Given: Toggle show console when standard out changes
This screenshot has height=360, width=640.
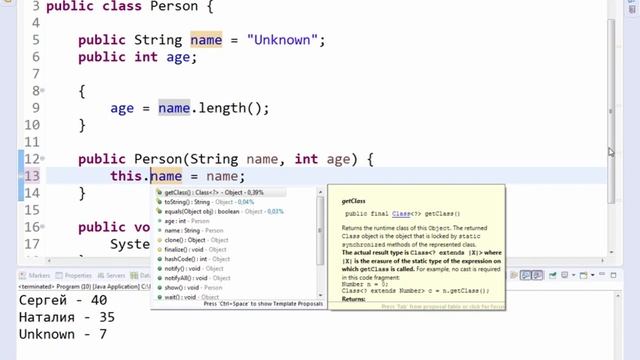Looking at the screenshot, I should pos(525,276).
